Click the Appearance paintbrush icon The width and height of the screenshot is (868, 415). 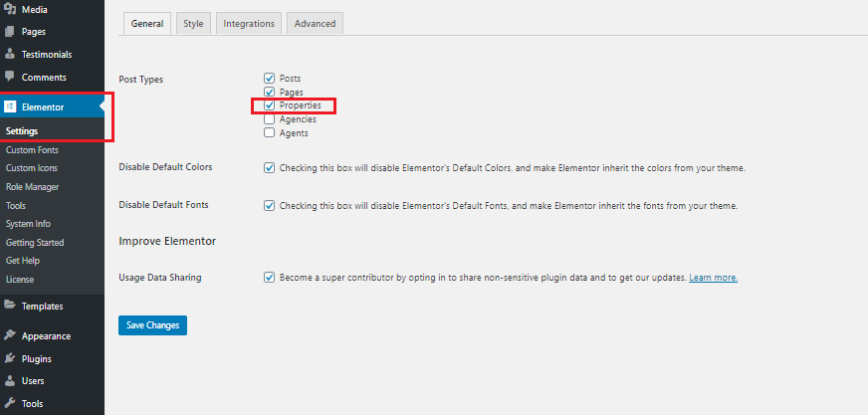click(9, 335)
